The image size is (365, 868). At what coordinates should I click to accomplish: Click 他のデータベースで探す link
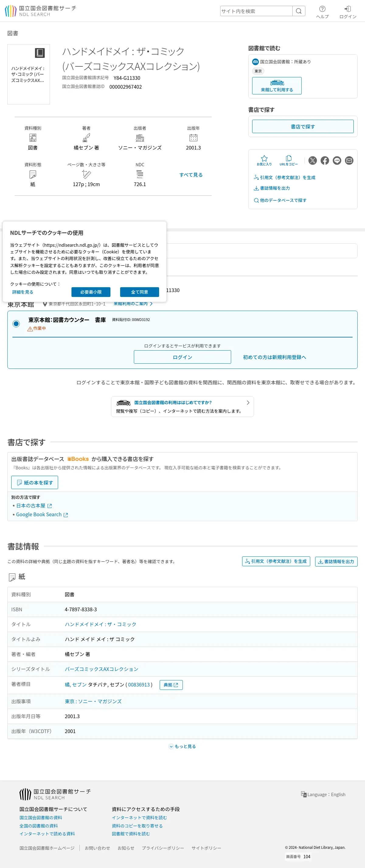tap(280, 200)
